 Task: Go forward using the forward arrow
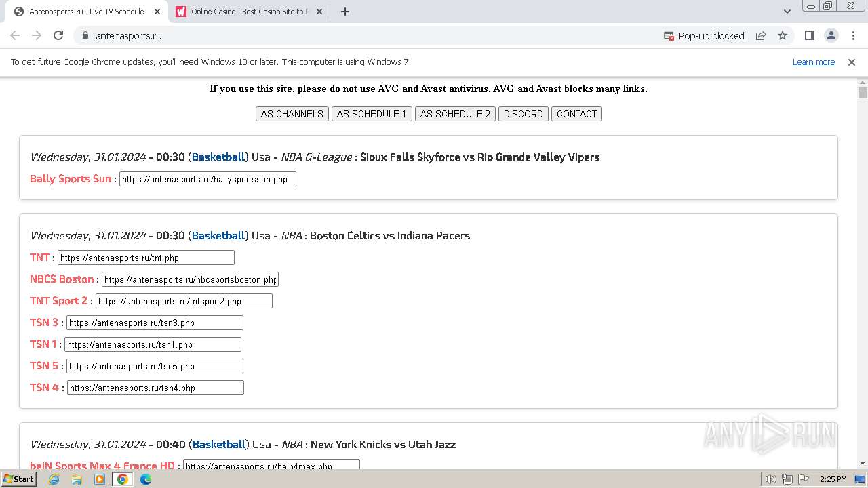pyautogui.click(x=37, y=35)
